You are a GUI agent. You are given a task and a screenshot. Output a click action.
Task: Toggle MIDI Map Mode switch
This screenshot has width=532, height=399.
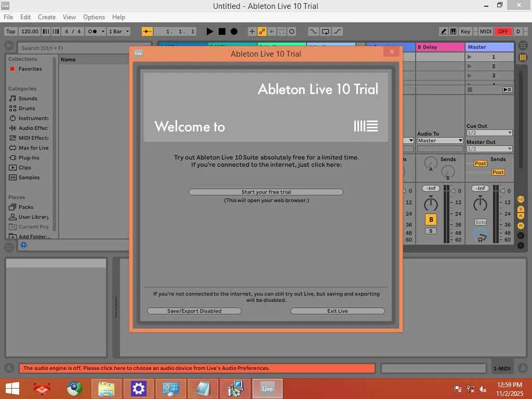[486, 32]
